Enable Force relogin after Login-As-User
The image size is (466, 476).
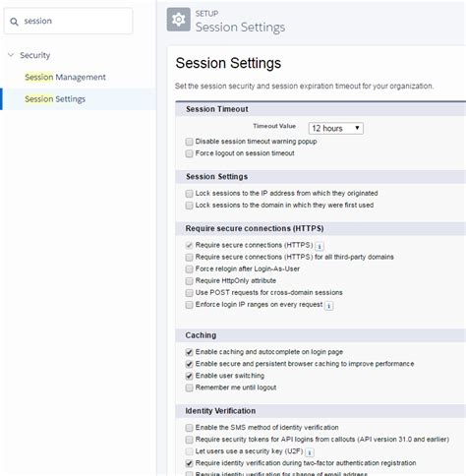[189, 269]
